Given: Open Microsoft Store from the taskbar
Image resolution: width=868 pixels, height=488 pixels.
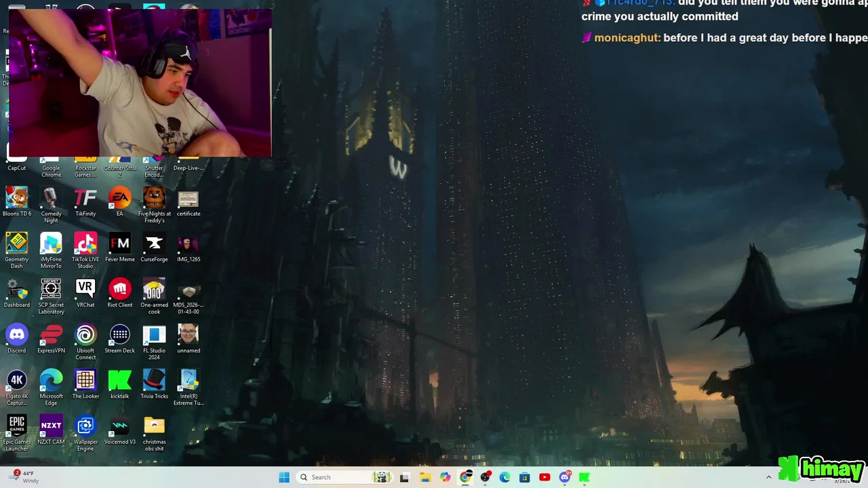Looking at the screenshot, I should coord(524,477).
